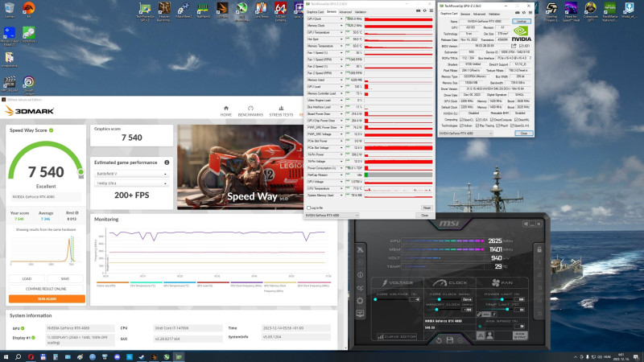The image size is (644, 362).
Task: Open the Hot Spot sensor dropdown arrow
Action: pyautogui.click(x=341, y=39)
